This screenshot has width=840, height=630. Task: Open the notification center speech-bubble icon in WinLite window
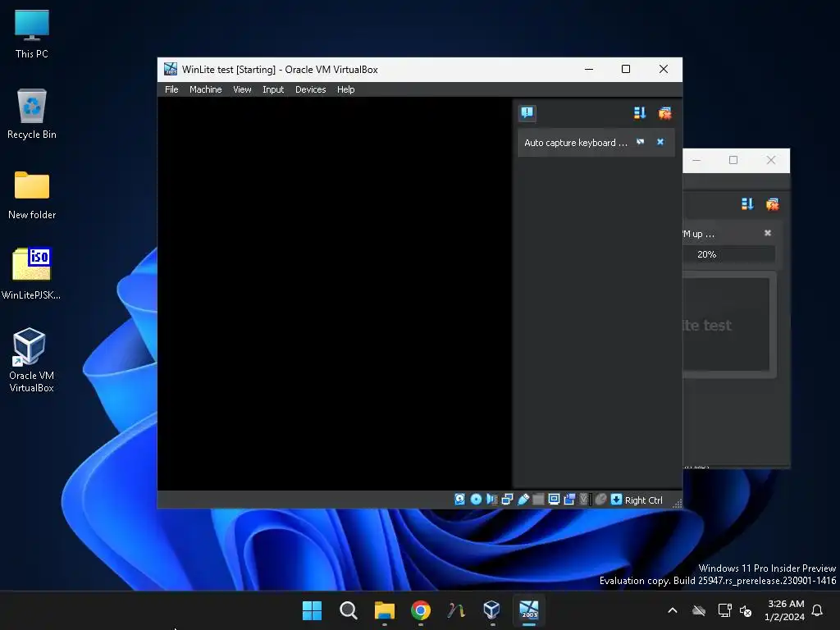point(527,112)
